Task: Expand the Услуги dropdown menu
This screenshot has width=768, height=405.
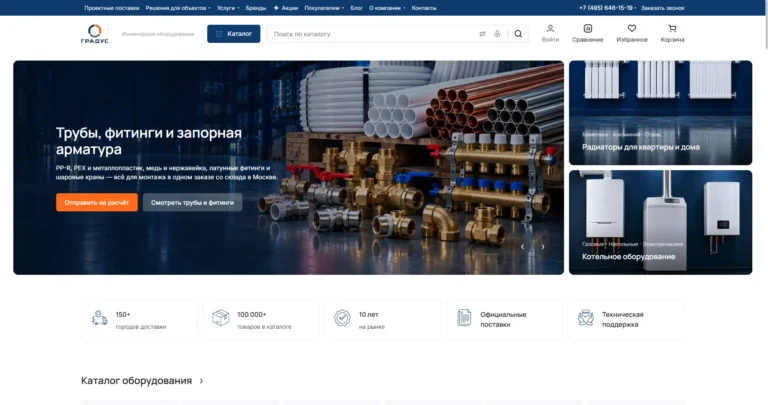Action: [228, 8]
